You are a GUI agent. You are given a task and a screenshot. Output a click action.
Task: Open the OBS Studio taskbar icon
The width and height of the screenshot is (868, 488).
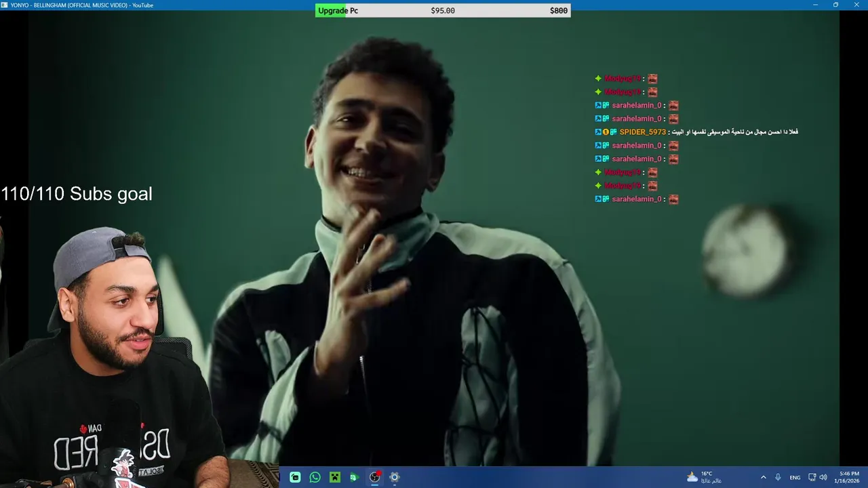tap(374, 477)
